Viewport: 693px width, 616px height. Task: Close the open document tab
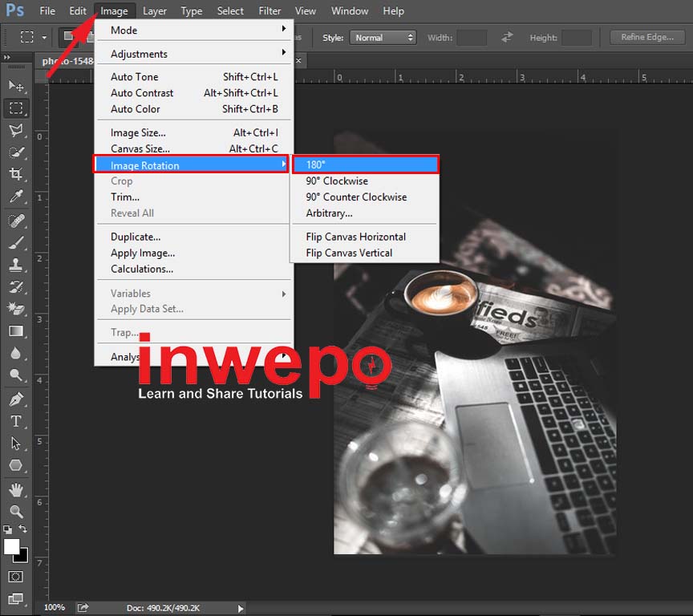(298, 60)
